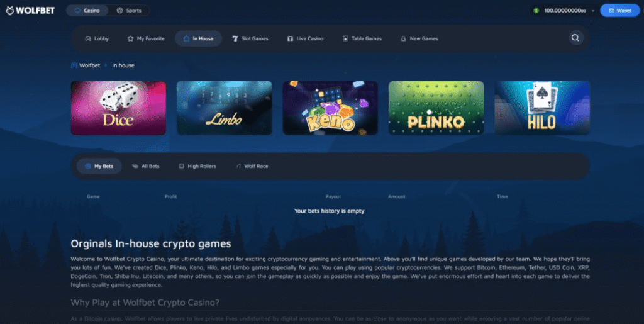Open the Lobby tab
This screenshot has width=644, height=324.
(97, 38)
